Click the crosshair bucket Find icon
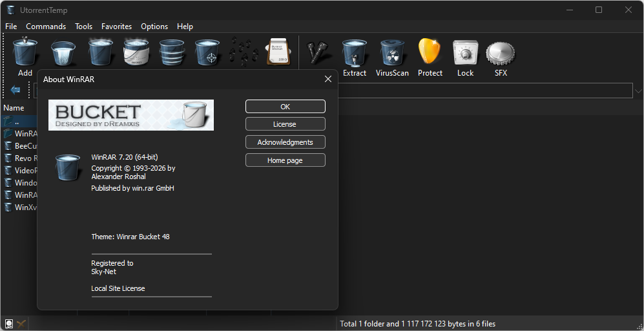 point(207,52)
